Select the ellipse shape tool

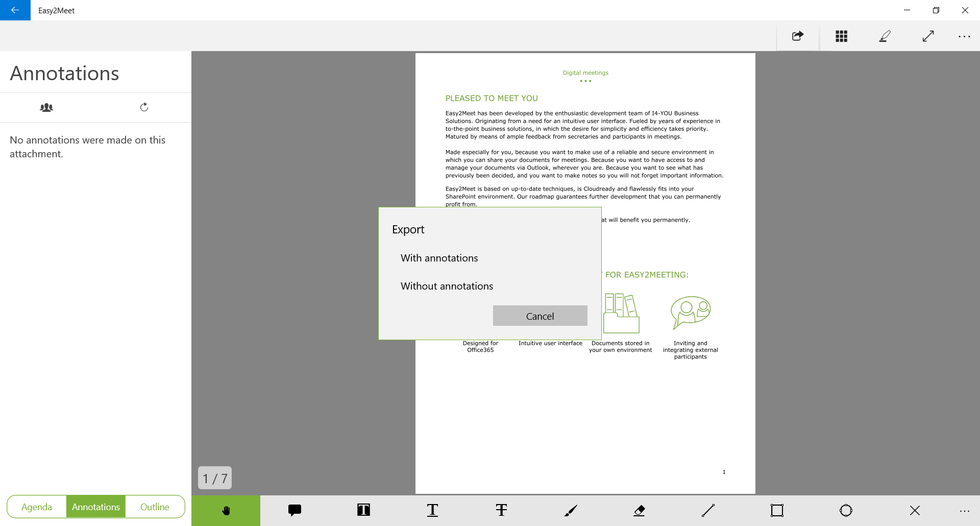point(846,510)
